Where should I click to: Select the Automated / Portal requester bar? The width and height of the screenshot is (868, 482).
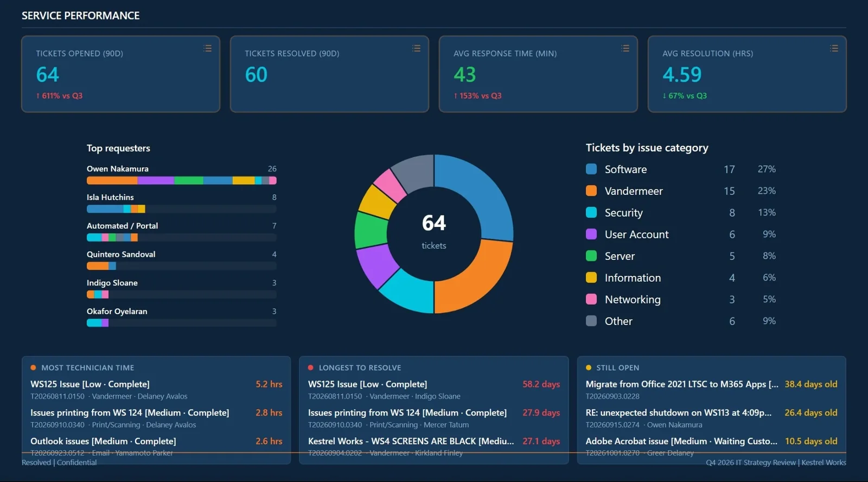[x=182, y=237]
